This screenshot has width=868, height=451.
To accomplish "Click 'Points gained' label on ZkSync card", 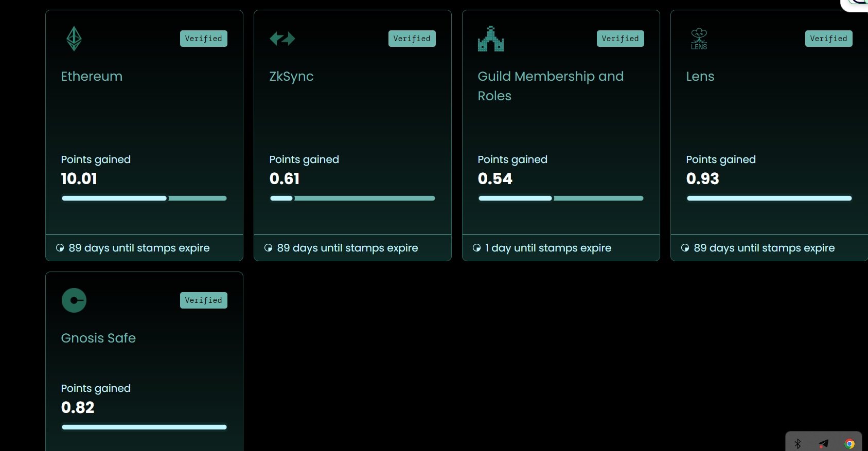I will [x=304, y=159].
